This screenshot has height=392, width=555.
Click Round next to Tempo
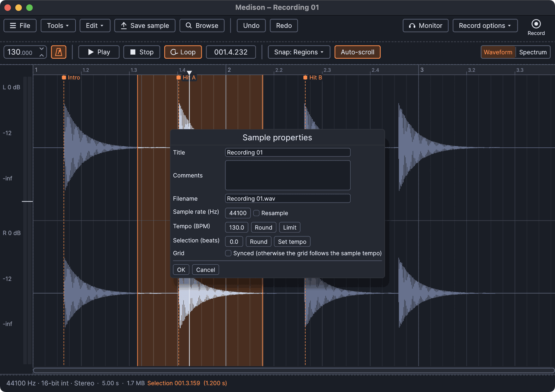(263, 227)
